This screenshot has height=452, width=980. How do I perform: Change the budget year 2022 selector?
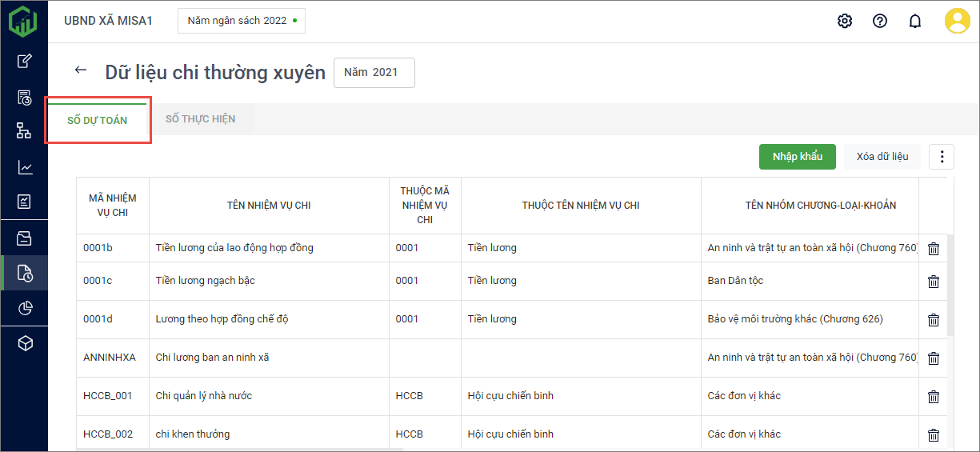pos(241,21)
